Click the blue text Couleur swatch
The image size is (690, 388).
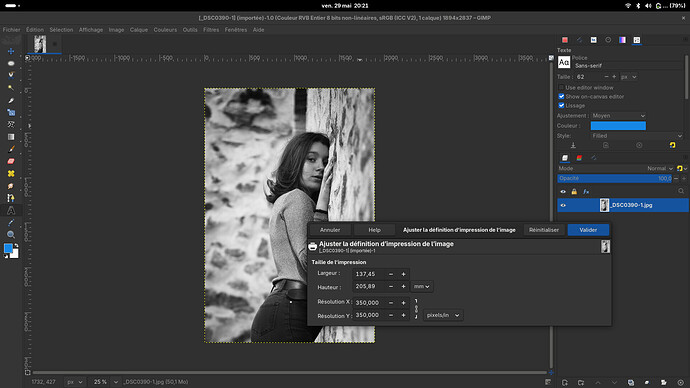coord(618,126)
